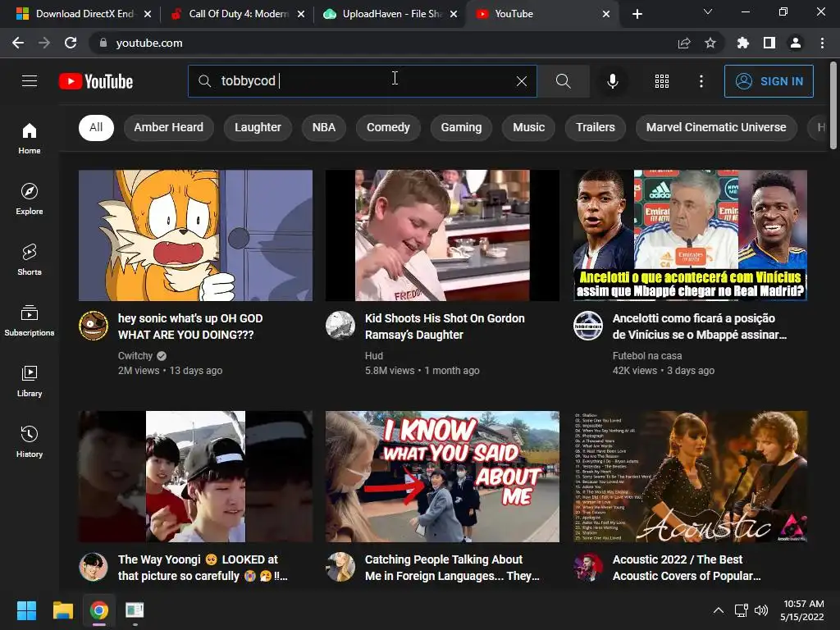Click the YouTube logo
Screen dimensions: 840x630
click(96, 81)
